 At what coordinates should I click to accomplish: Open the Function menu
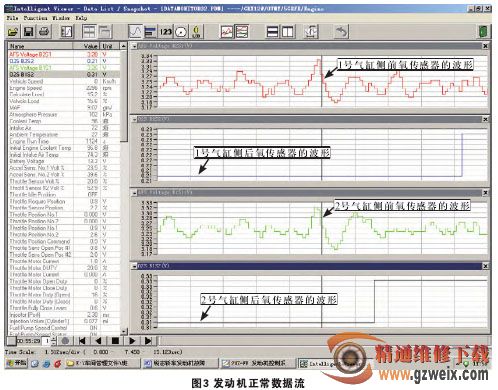[35, 18]
